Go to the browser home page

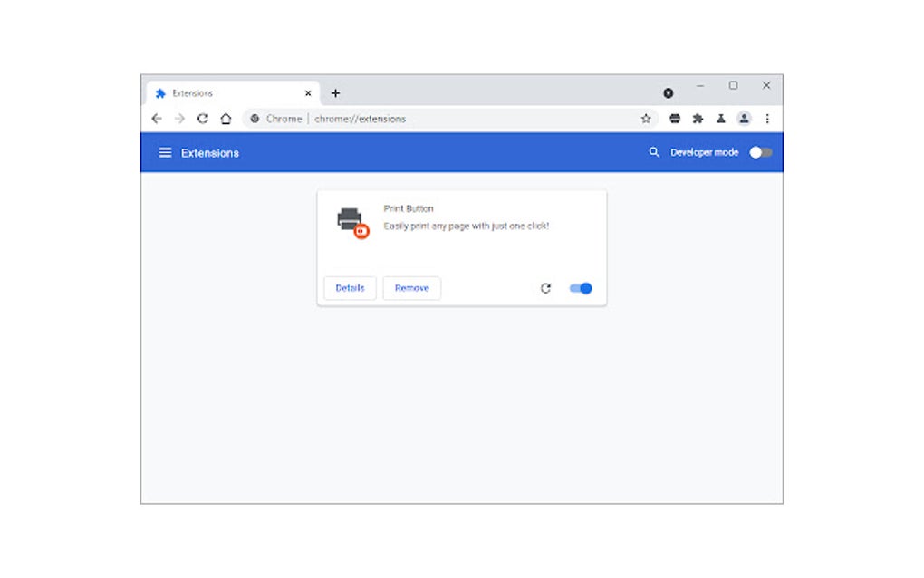coord(226,119)
